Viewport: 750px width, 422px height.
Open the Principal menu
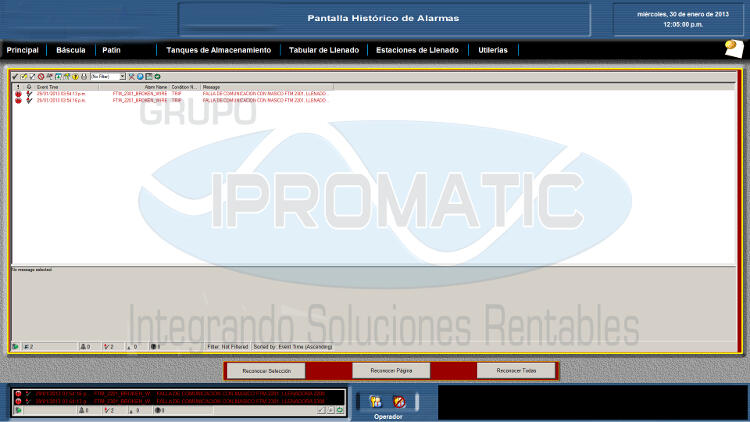pyautogui.click(x=22, y=50)
